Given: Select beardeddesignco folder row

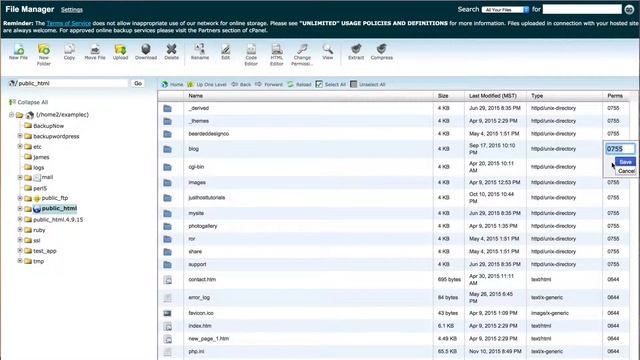Looking at the screenshot, I should [x=393, y=134].
